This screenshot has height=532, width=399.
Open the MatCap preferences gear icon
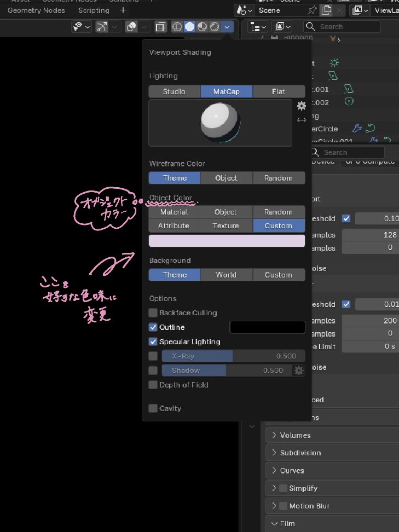301,106
